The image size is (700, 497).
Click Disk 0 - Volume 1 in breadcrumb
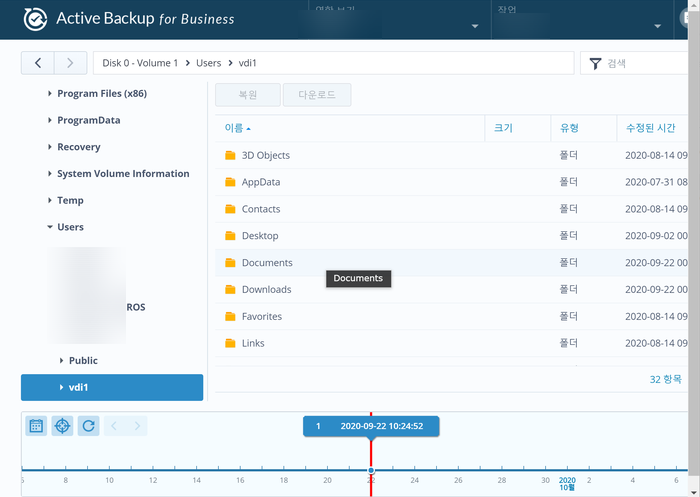(140, 63)
